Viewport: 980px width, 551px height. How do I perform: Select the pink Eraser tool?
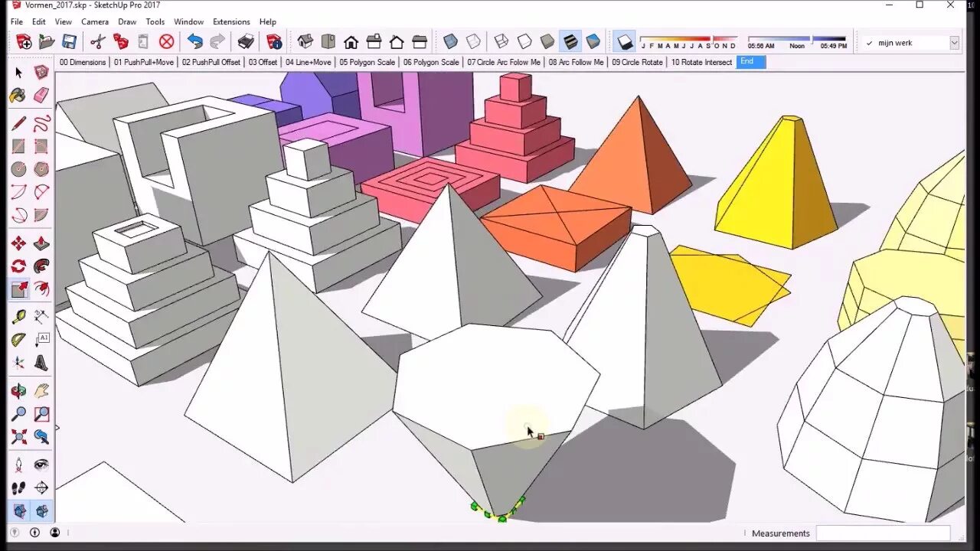[41, 95]
